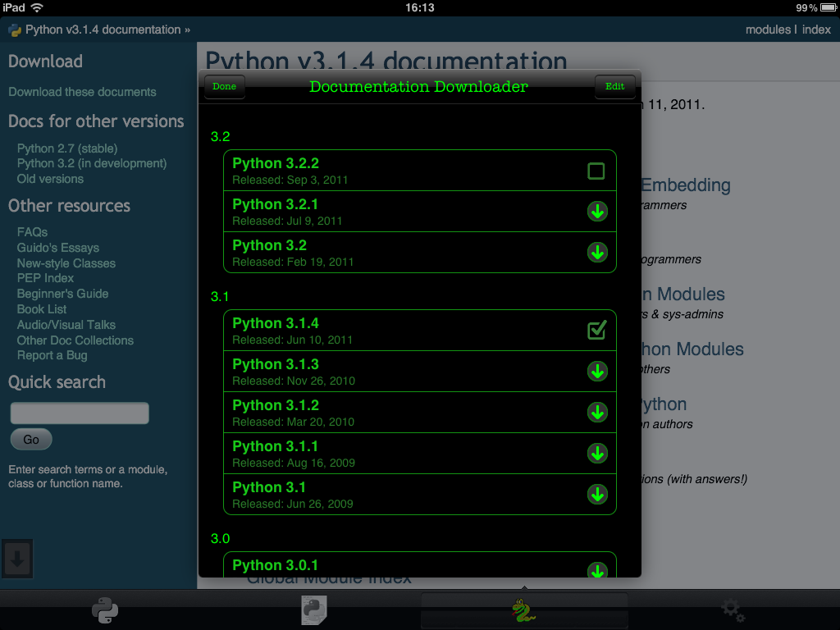Open the modules link in header
The width and height of the screenshot is (840, 630).
click(768, 30)
